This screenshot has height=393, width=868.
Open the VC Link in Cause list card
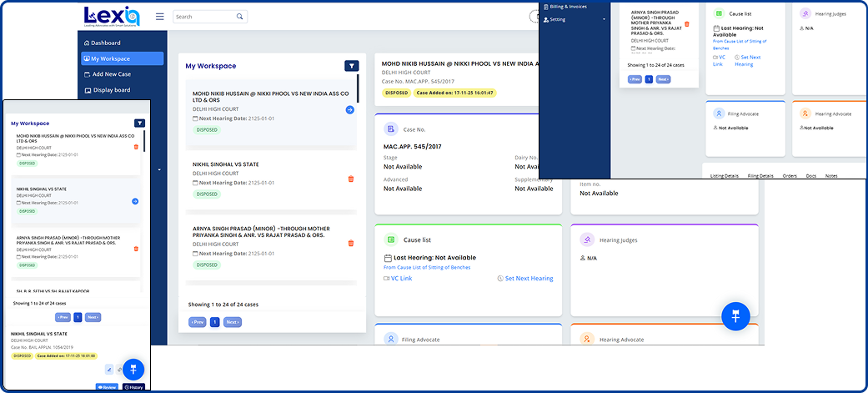[401, 279]
